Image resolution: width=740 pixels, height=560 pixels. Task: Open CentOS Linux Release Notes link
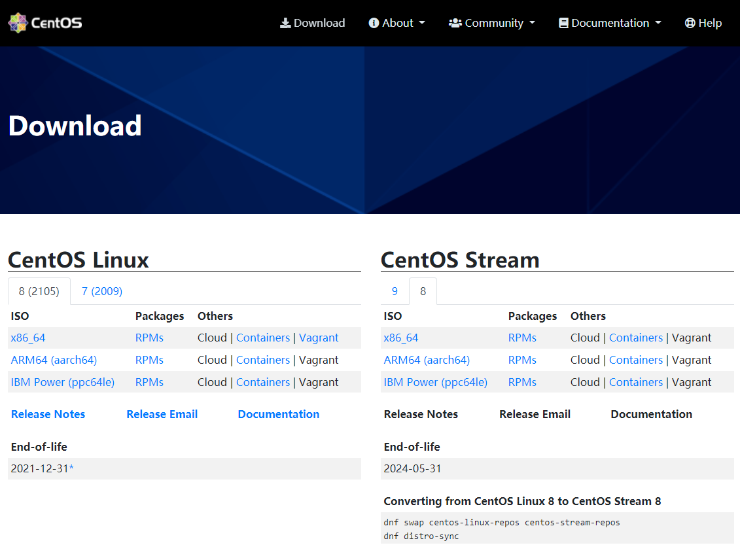coord(48,414)
